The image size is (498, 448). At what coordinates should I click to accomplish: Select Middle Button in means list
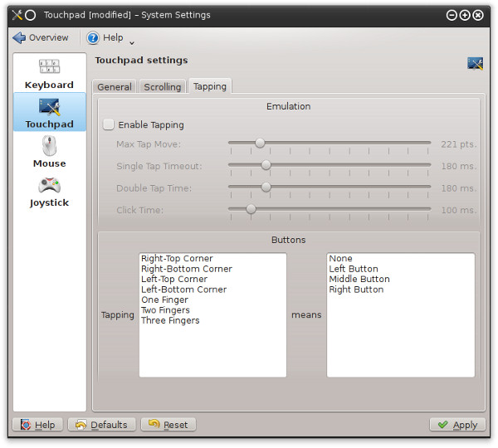pyautogui.click(x=359, y=279)
